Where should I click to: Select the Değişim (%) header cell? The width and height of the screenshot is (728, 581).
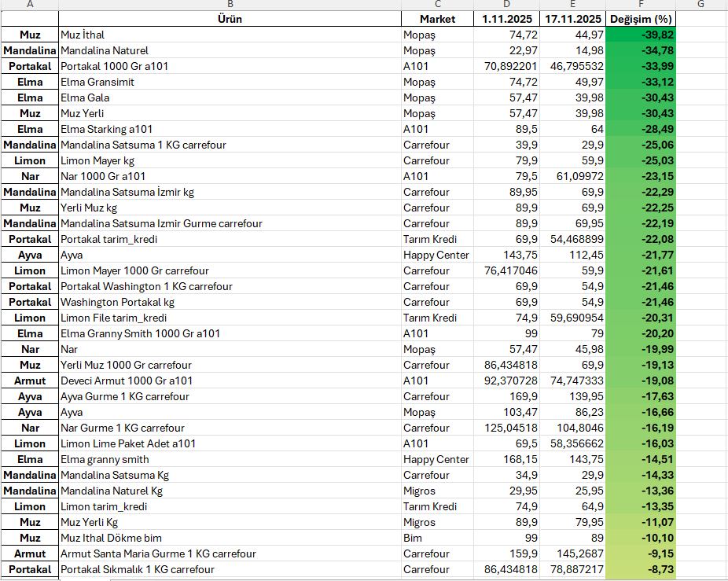[x=641, y=19]
